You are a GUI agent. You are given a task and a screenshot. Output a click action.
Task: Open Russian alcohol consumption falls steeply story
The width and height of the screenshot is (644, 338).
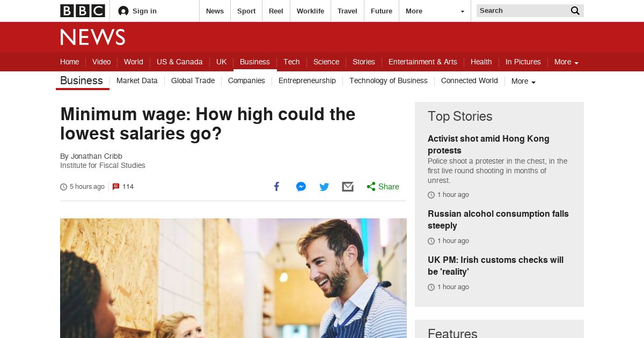pos(498,219)
